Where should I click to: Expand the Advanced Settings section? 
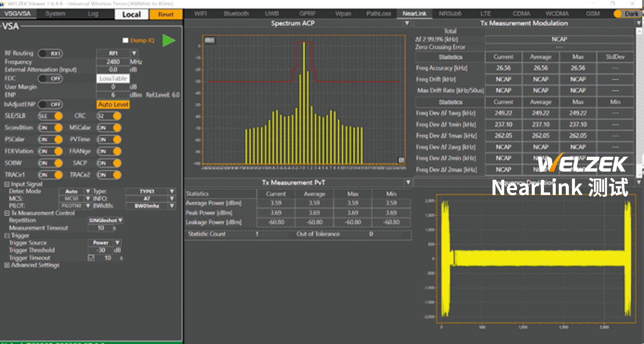(x=7, y=265)
